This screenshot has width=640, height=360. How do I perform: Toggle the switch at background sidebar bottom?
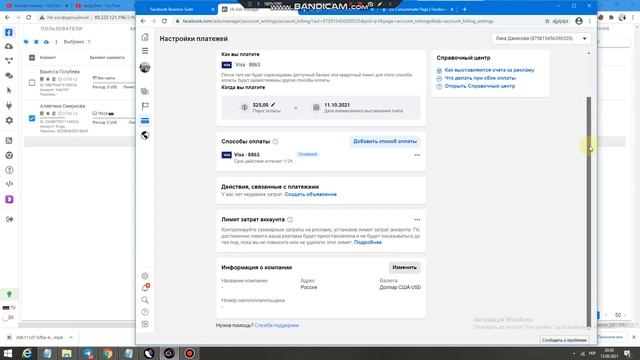click(x=8, y=318)
